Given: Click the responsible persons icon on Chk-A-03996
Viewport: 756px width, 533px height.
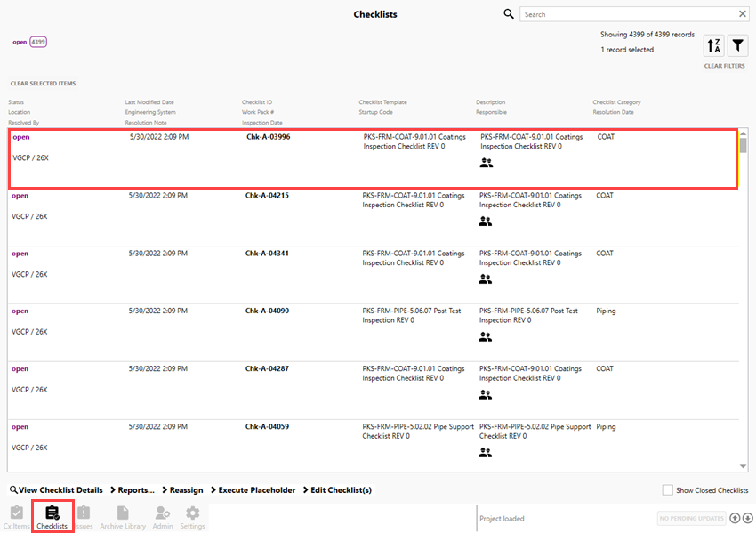Looking at the screenshot, I should pyautogui.click(x=486, y=163).
